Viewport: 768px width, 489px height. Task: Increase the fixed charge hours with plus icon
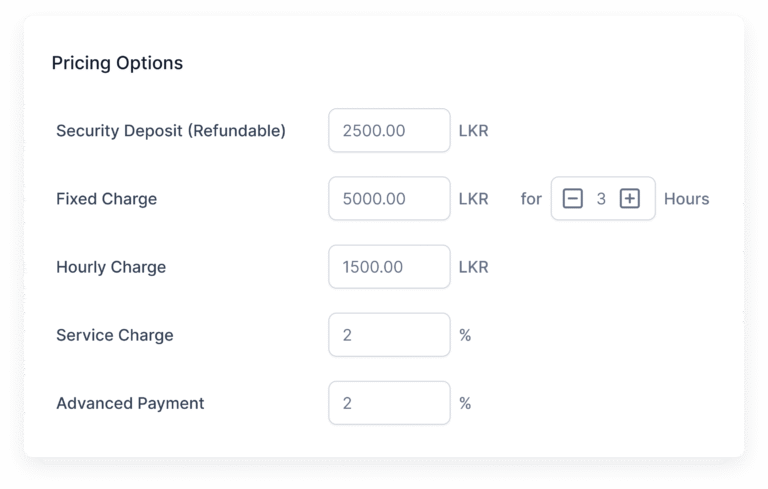629,199
